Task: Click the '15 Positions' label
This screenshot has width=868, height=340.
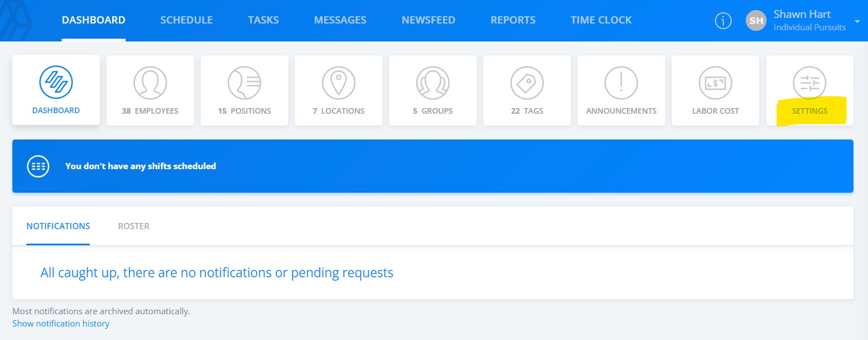Action: pyautogui.click(x=244, y=111)
